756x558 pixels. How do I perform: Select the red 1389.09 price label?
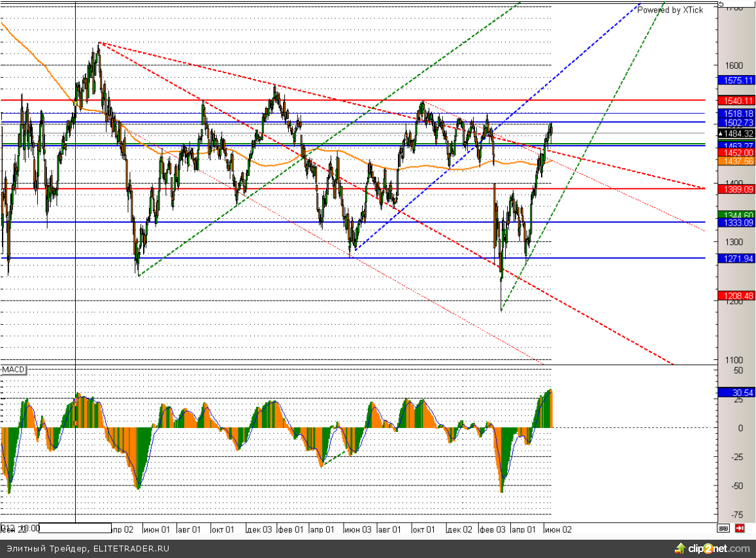(736, 189)
